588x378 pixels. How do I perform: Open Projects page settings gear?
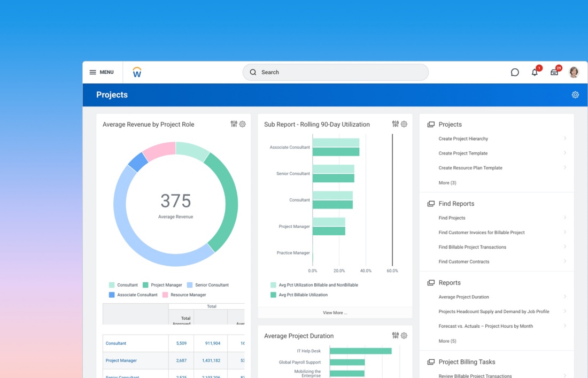point(575,95)
